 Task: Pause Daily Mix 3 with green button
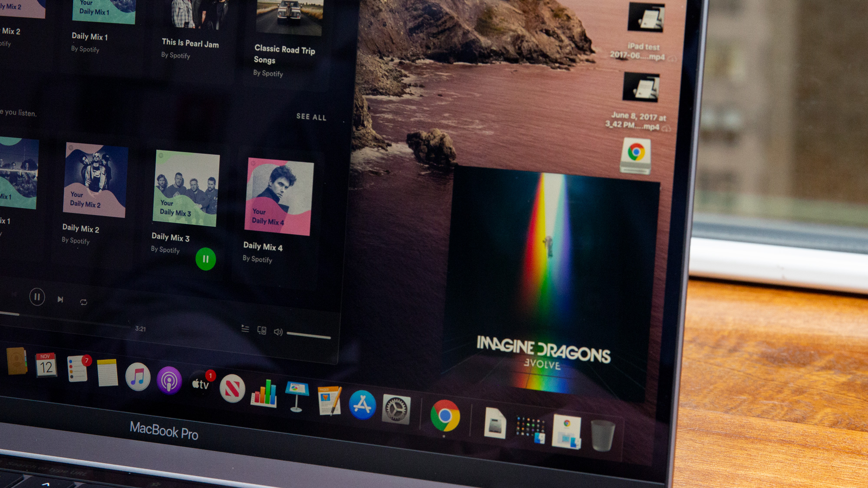[206, 259]
